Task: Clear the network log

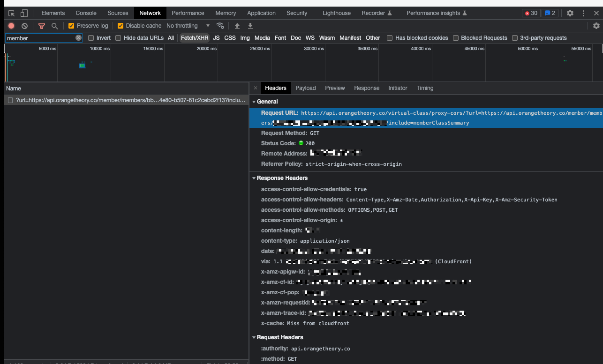Action: (24, 26)
